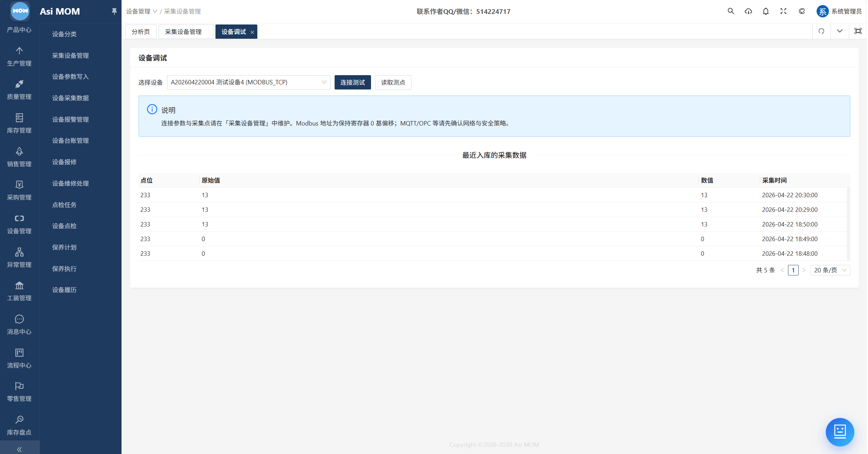Open 零售管理 module in sidebar

19,392
